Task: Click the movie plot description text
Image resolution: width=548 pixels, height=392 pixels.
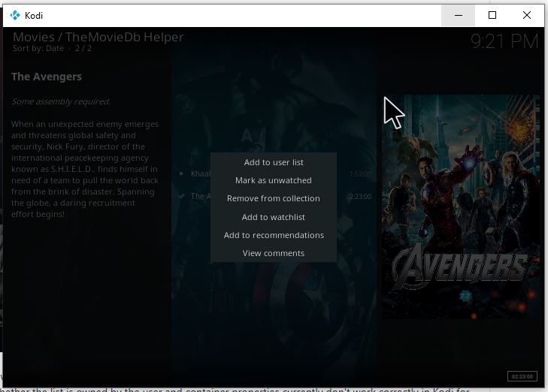Action: [x=85, y=169]
